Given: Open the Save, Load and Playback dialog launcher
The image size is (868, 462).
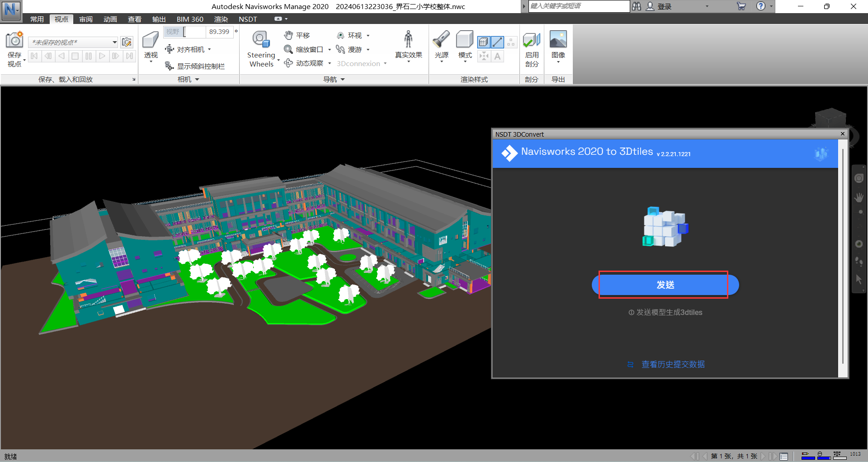Looking at the screenshot, I should tap(134, 80).
